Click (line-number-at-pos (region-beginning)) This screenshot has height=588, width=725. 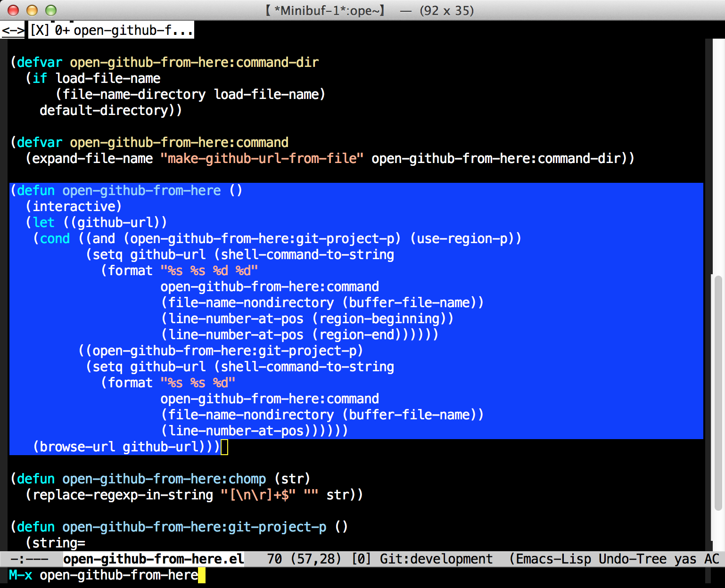307,318
